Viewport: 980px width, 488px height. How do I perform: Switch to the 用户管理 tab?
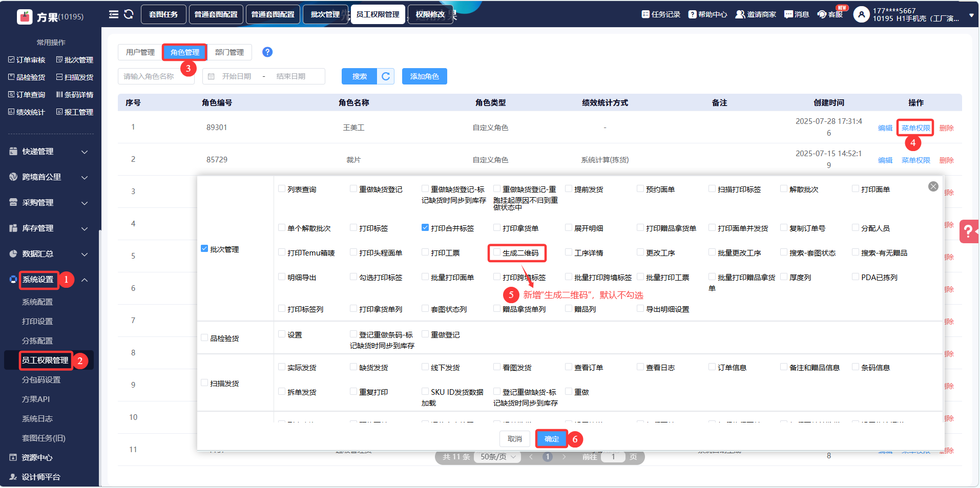pos(140,52)
